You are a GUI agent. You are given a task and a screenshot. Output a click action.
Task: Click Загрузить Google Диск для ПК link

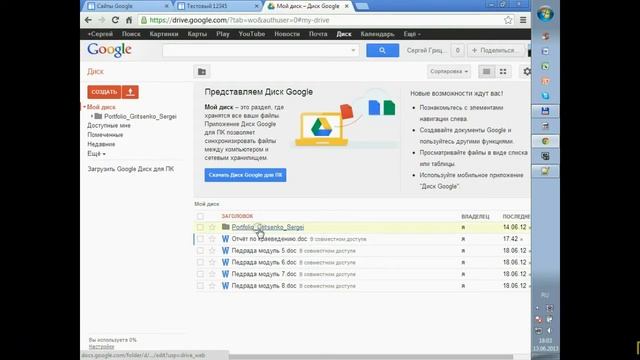[131, 169]
